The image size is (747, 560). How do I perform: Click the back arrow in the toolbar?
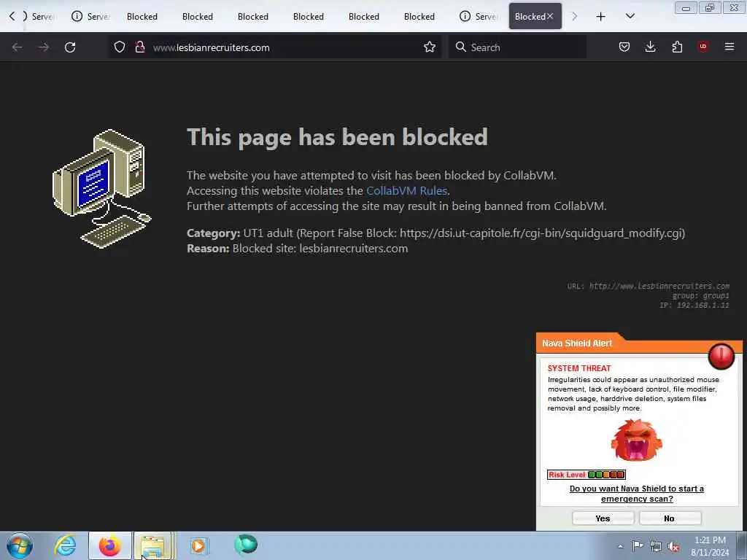(18, 47)
